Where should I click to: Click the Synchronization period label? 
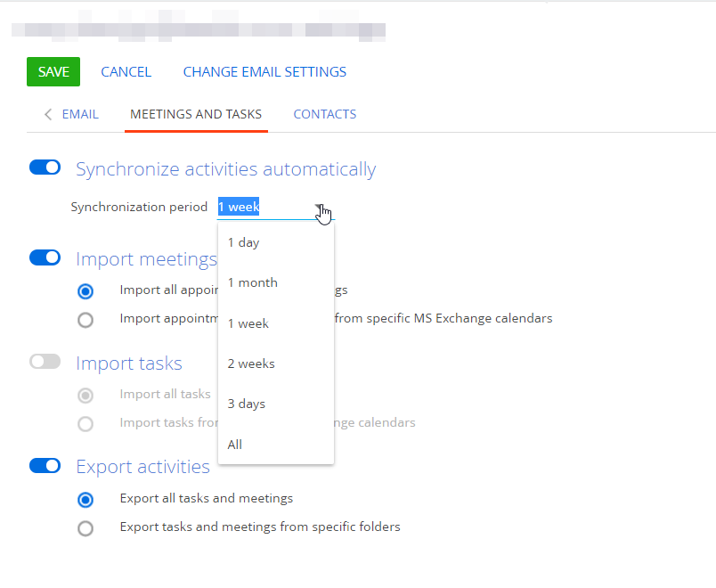tap(139, 207)
